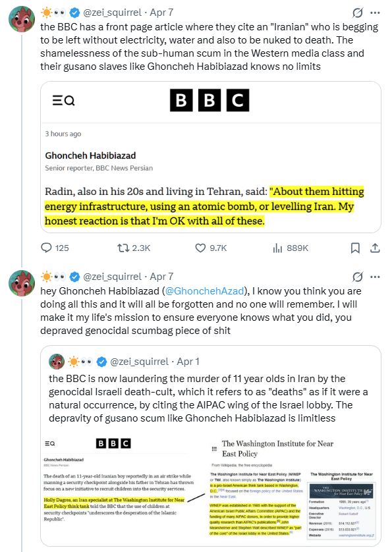This screenshot has height=552, width=392.
Task: Open the squirrel avatar on second tweet
Action: pos(22,283)
